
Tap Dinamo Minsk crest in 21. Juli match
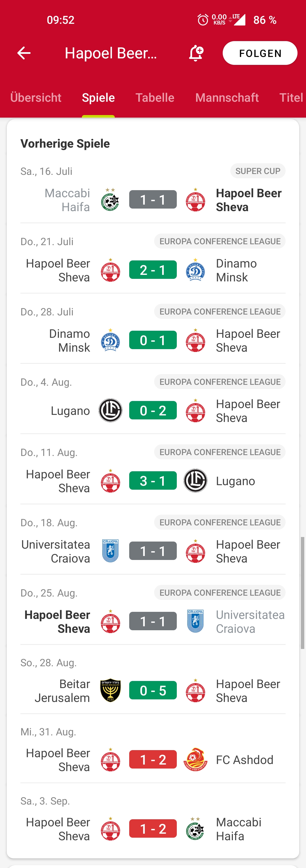tap(195, 270)
